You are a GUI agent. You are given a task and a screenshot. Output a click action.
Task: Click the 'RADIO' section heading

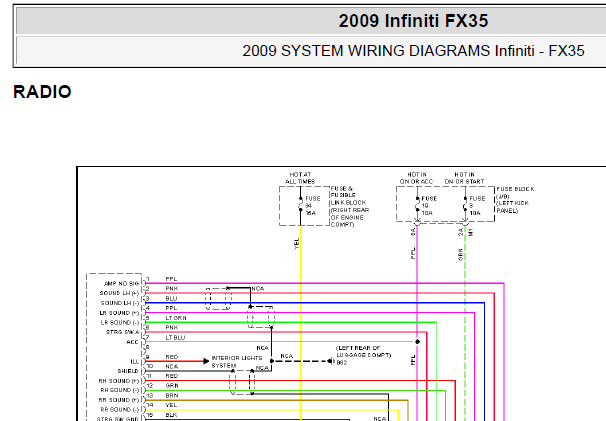[x=42, y=92]
